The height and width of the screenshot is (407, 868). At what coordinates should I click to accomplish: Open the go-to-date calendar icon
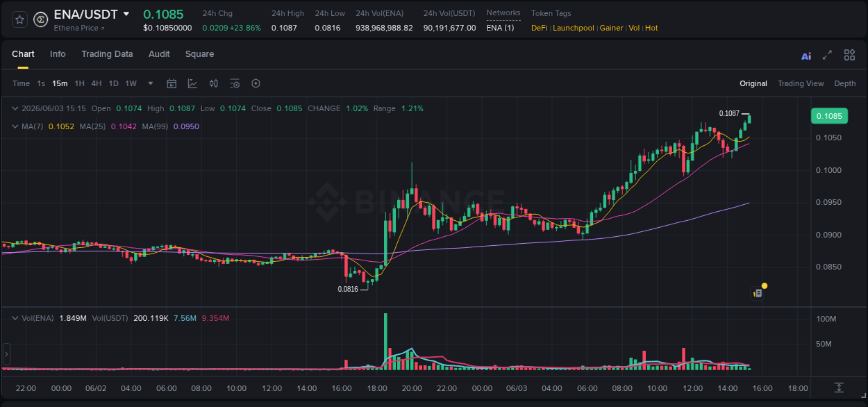pyautogui.click(x=172, y=83)
